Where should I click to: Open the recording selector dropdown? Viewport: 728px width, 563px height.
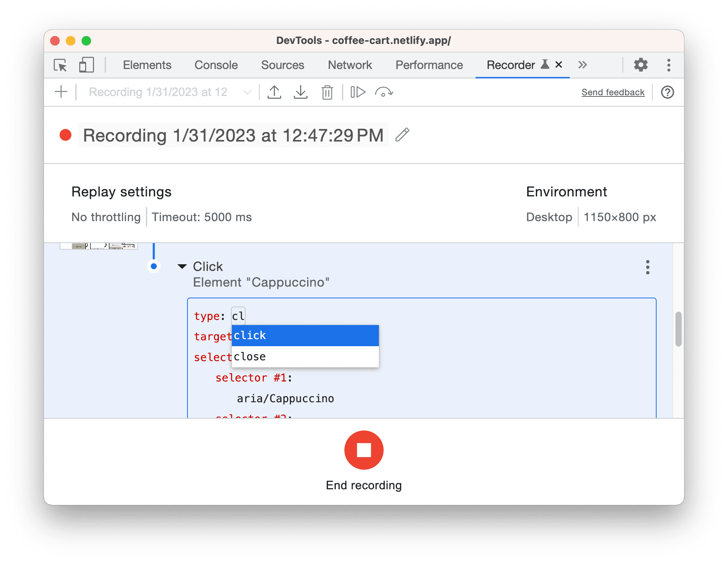[247, 92]
